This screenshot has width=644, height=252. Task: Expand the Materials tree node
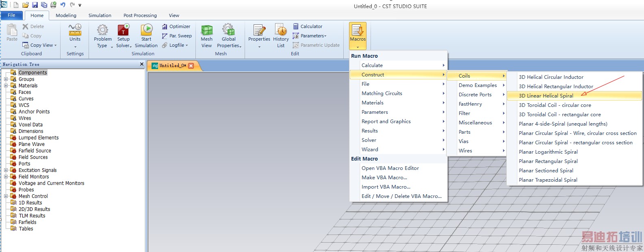point(6,86)
